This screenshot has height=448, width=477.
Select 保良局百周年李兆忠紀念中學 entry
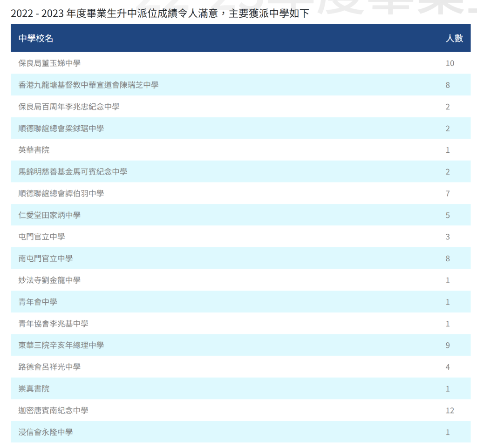69,107
